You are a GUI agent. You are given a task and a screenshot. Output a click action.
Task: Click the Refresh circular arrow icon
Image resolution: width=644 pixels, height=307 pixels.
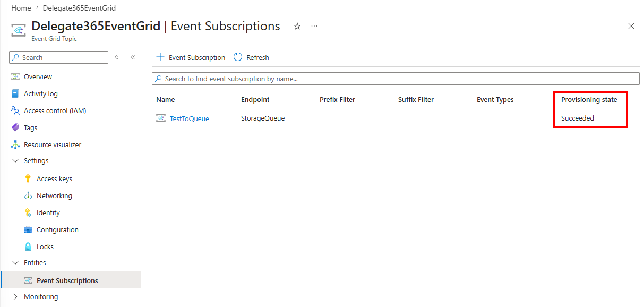tap(238, 57)
